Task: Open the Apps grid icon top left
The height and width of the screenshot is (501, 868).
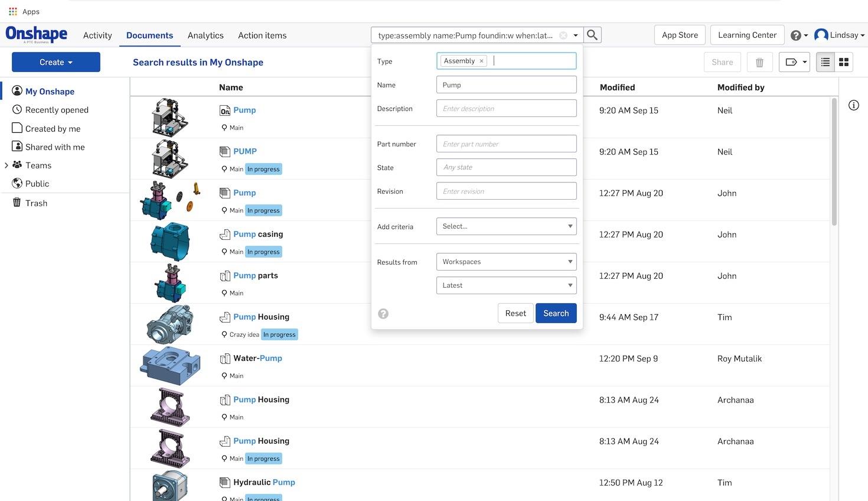Action: 13,10
